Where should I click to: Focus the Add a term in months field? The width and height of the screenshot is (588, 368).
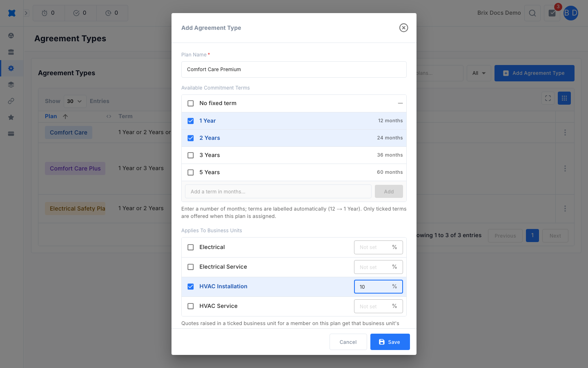coord(278,191)
